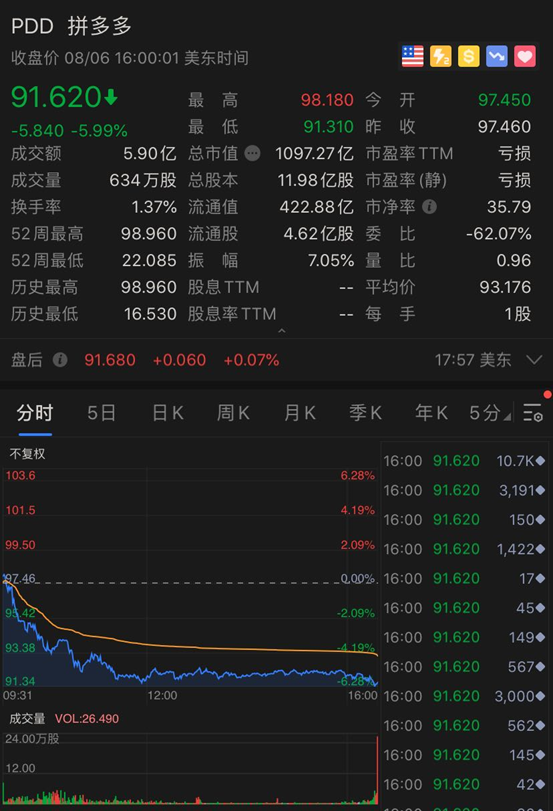This screenshot has width=553, height=811.
Task: Switch to the 分时 tab
Action: point(35,413)
